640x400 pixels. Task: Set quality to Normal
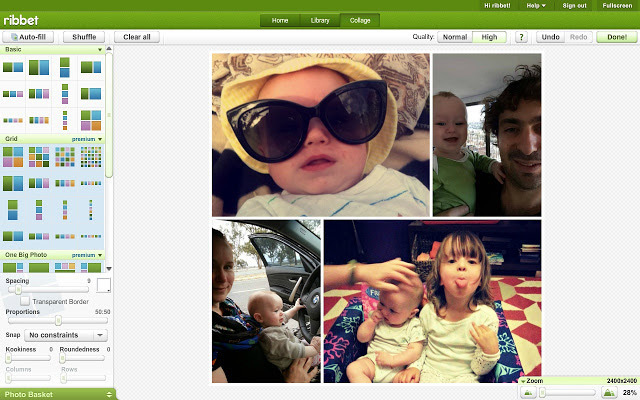[455, 37]
